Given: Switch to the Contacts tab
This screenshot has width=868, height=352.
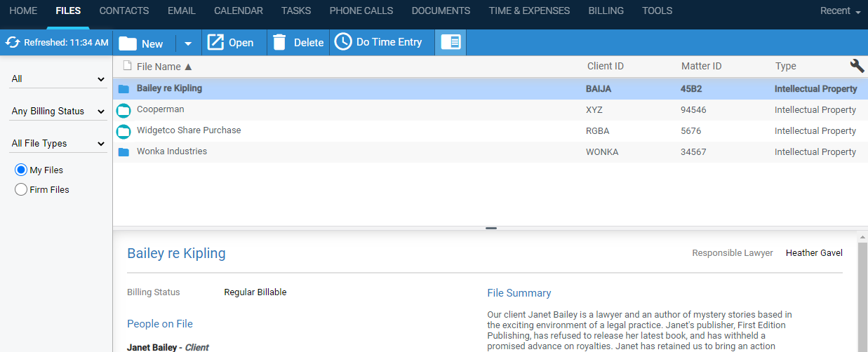Looking at the screenshot, I should click(124, 11).
